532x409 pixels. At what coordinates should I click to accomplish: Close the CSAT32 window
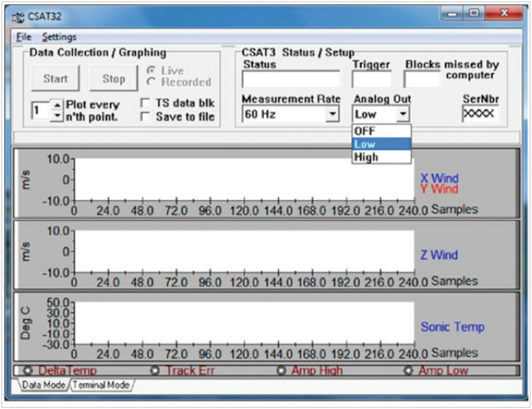[x=504, y=13]
